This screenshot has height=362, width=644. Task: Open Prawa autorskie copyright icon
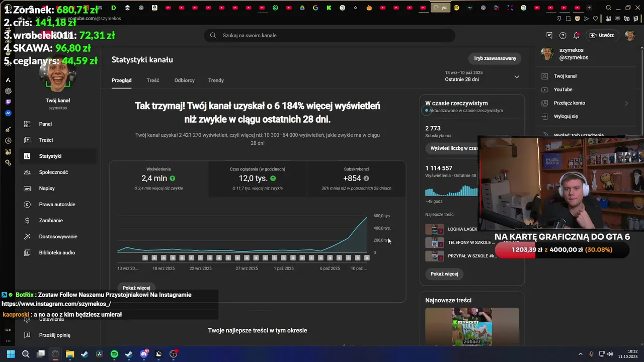27,204
